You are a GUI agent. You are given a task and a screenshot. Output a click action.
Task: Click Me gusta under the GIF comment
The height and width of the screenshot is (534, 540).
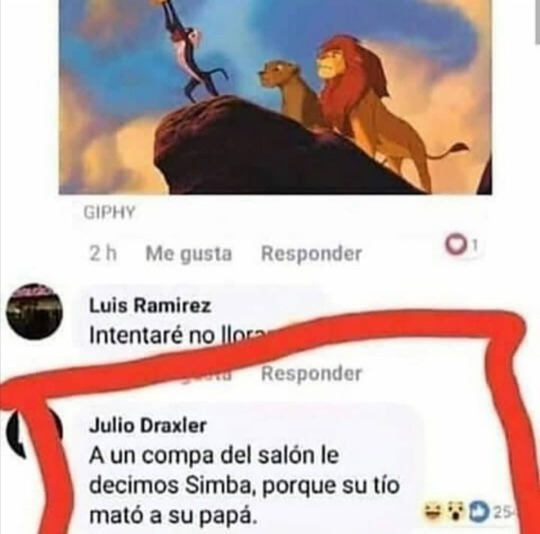(x=189, y=254)
